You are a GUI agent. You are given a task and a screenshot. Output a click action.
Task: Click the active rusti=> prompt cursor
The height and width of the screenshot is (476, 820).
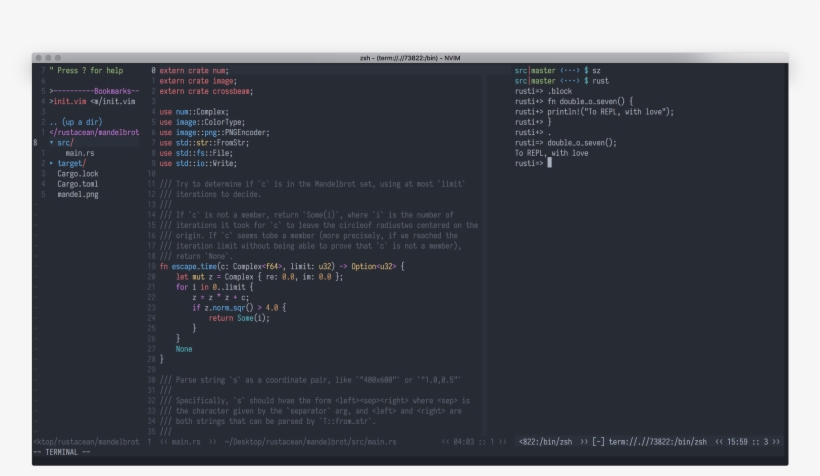550,163
